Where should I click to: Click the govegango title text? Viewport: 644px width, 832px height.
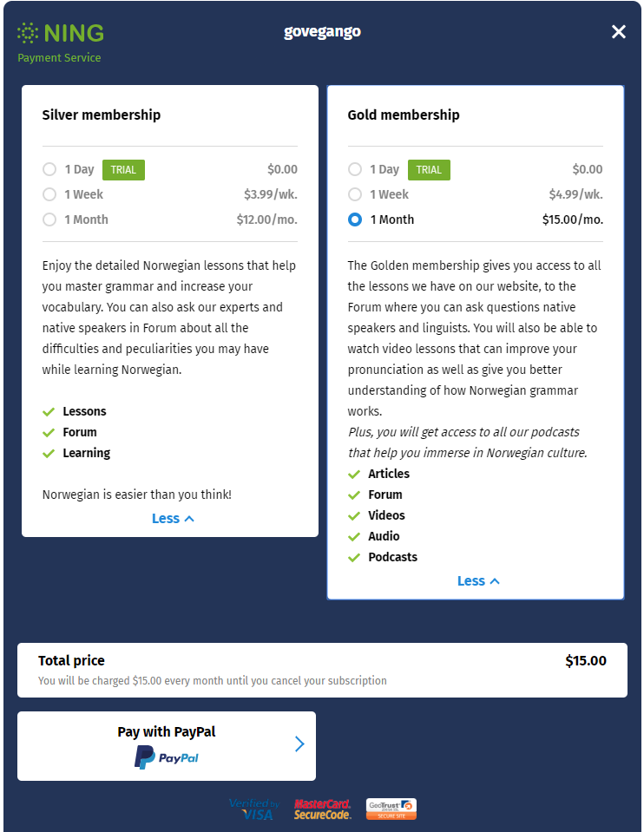click(322, 32)
